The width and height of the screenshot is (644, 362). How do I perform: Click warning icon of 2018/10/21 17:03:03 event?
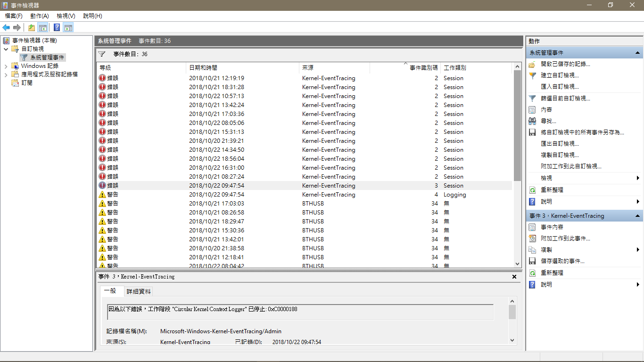pyautogui.click(x=102, y=204)
